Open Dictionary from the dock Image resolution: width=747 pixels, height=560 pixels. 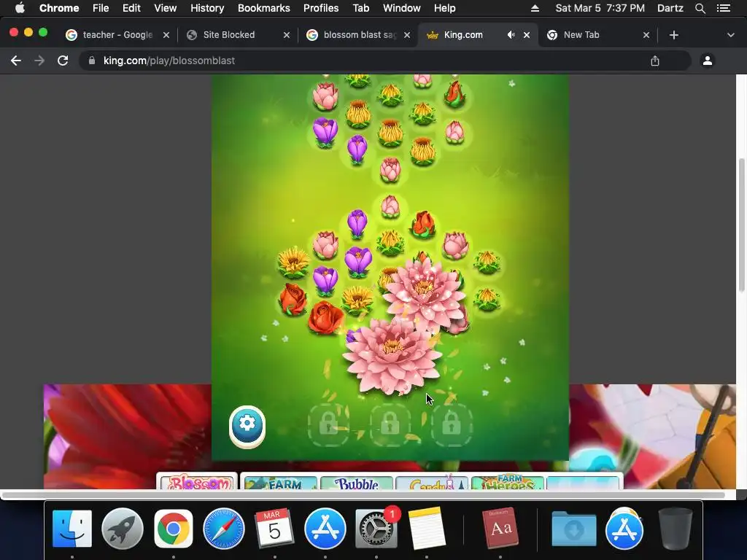[x=500, y=529]
